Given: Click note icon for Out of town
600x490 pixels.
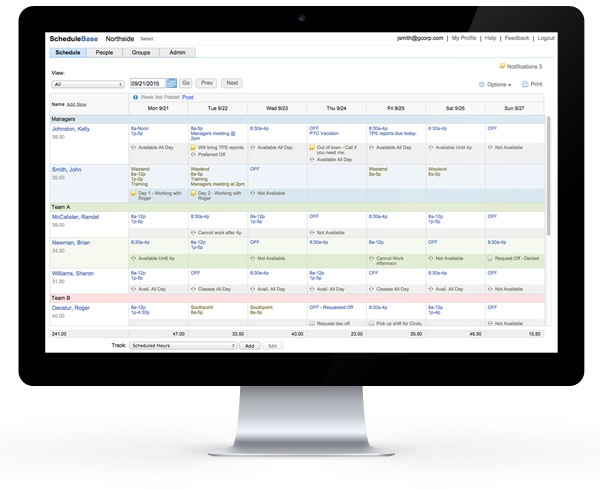Looking at the screenshot, I should click(x=313, y=147).
